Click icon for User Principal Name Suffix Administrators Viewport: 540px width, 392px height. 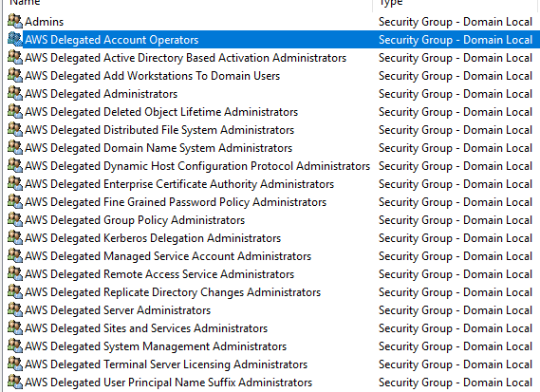15,382
